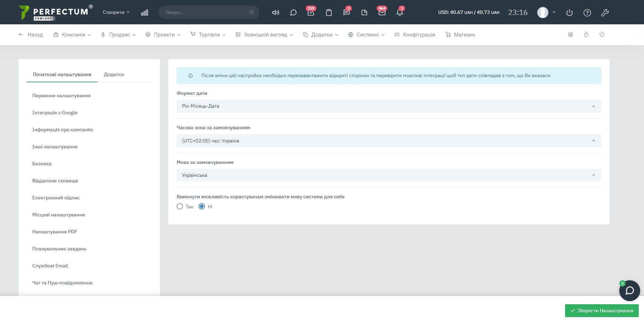
Task: Open the help question mark icon
Action: tap(587, 13)
